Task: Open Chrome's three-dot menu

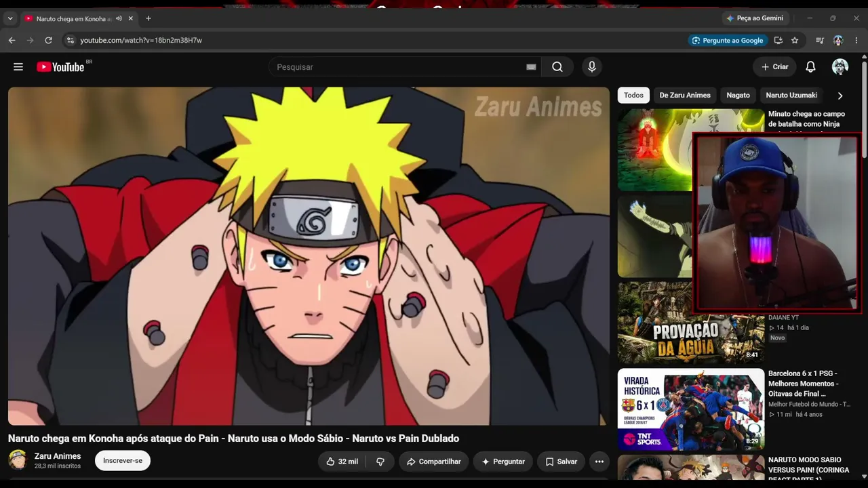Action: [x=856, y=41]
